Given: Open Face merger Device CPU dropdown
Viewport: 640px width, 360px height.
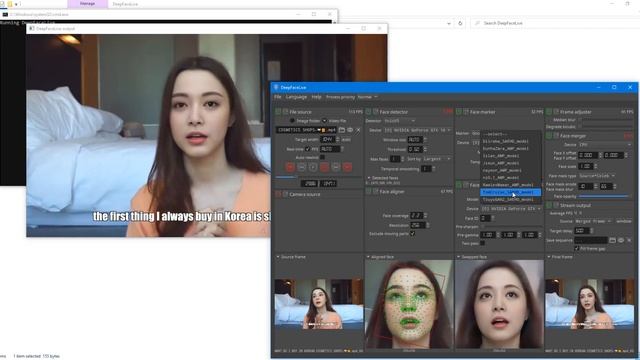Looking at the screenshot, I should coord(605,144).
